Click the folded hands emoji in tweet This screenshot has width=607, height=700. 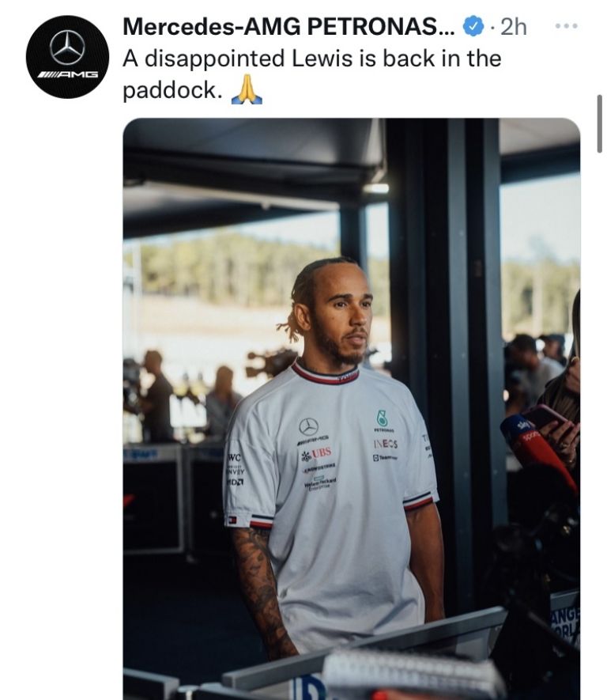(x=247, y=89)
